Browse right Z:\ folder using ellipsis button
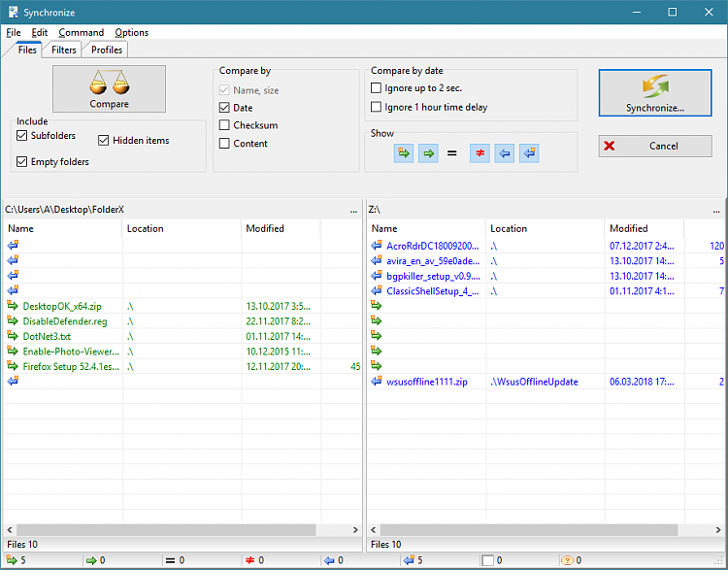This screenshot has height=570, width=728. pyautogui.click(x=717, y=210)
